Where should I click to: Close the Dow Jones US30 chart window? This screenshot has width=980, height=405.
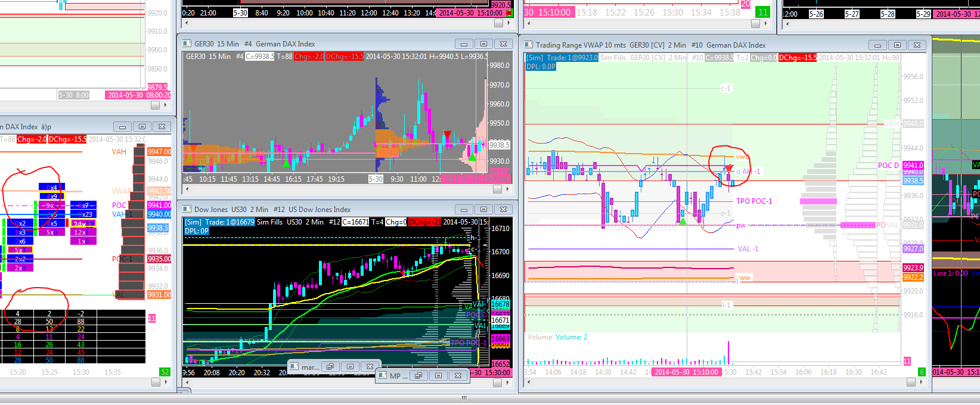click(503, 210)
